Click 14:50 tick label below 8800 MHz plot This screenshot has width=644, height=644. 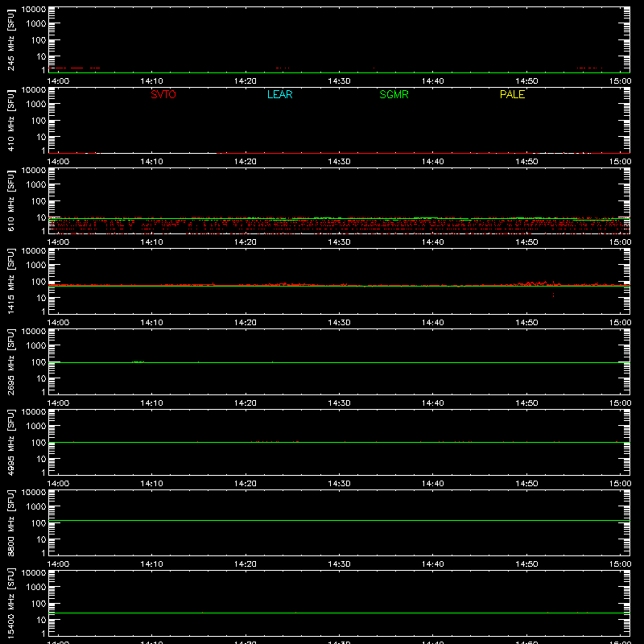[526, 564]
